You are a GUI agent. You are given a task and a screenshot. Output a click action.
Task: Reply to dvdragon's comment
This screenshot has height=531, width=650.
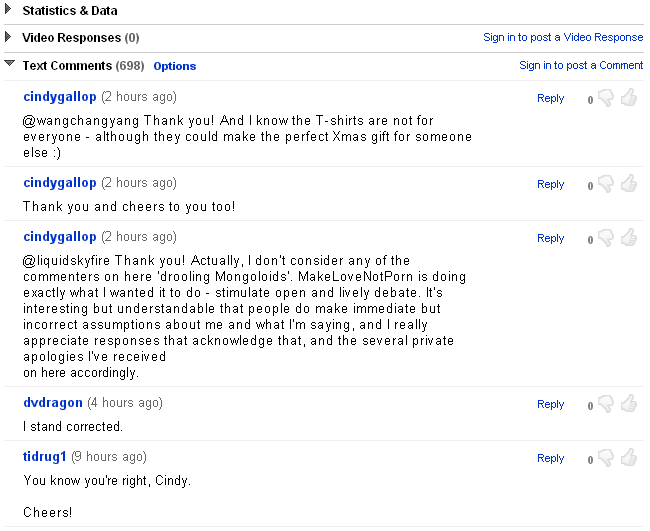(550, 404)
